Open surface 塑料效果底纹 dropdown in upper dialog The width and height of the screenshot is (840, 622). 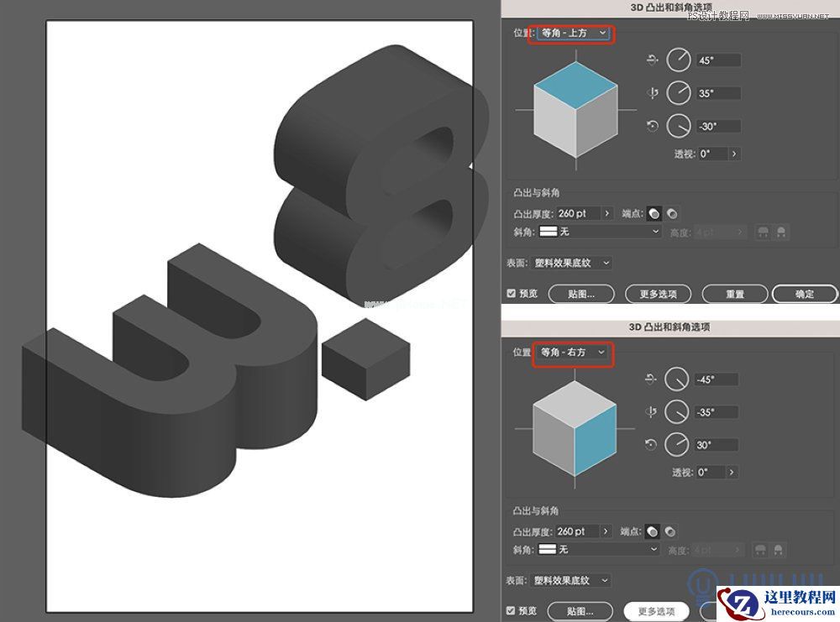pos(571,263)
